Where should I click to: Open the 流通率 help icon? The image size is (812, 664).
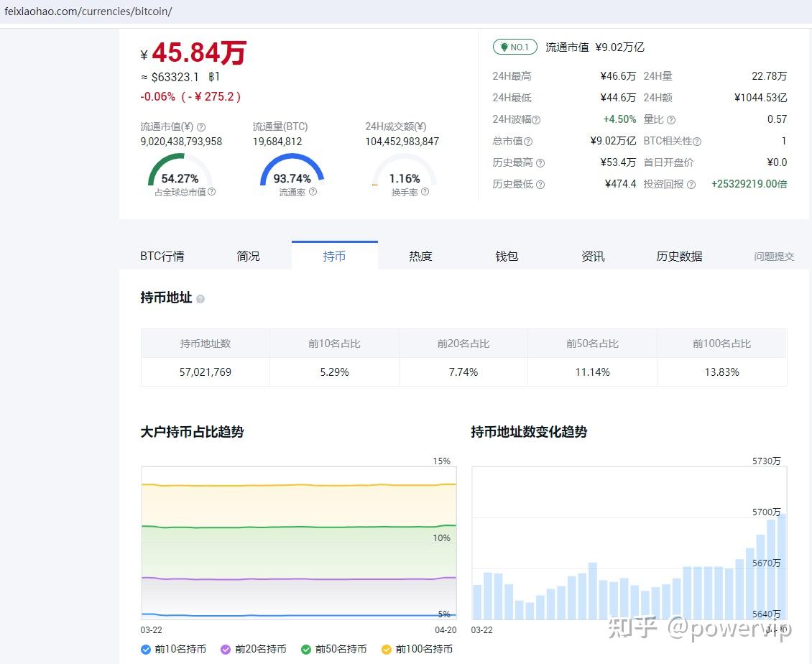[313, 192]
